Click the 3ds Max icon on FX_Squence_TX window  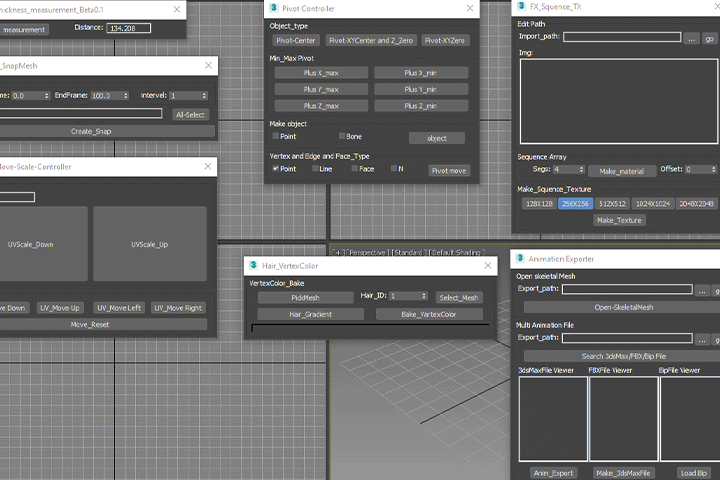click(x=521, y=6)
